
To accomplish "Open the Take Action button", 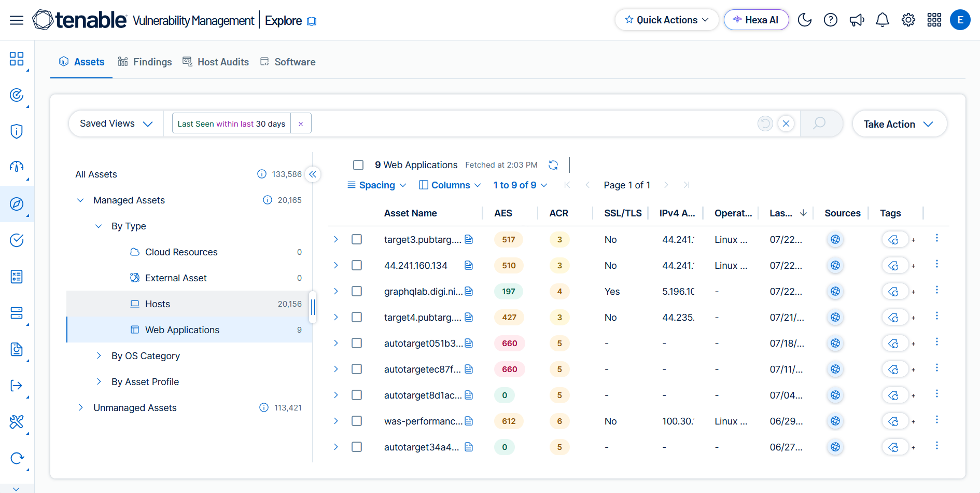I will (899, 124).
